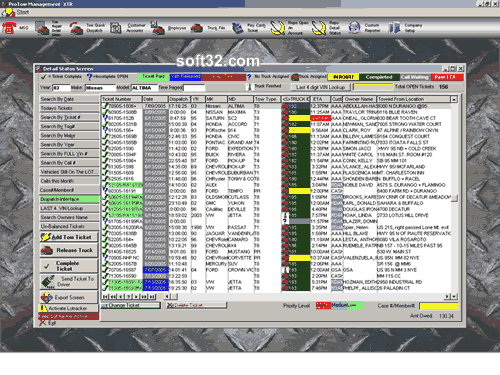Click LAST 4 VIN Lookup sidebar button

coord(69,208)
